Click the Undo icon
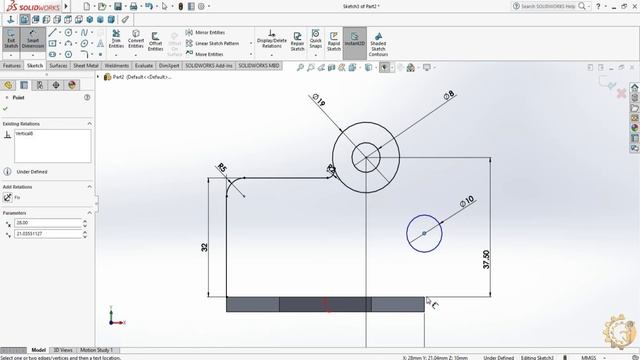 pyautogui.click(x=149, y=6)
